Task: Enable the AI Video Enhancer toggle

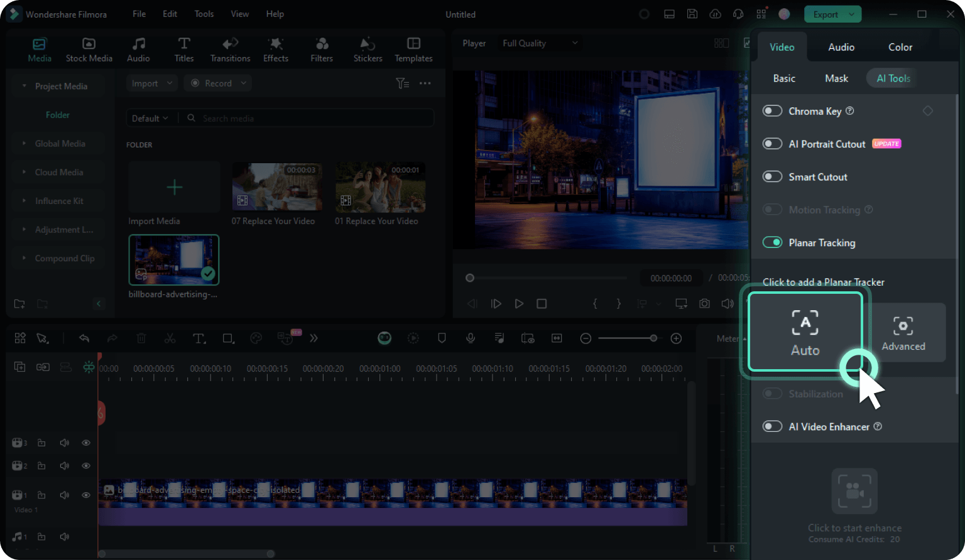Action: 772,426
